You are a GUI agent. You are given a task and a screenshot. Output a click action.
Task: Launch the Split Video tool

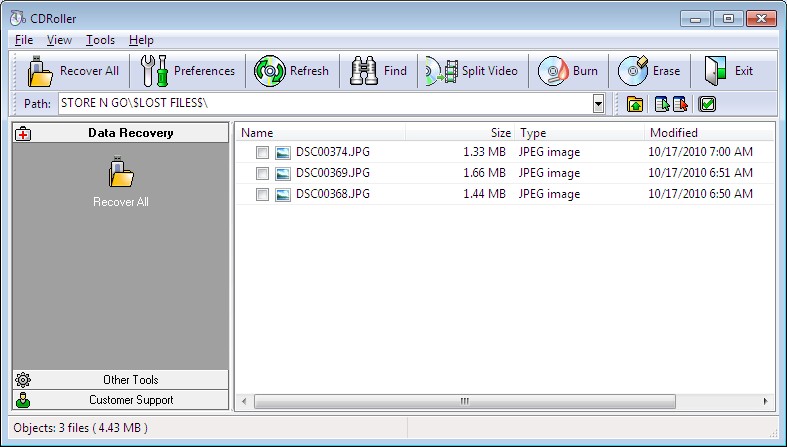pyautogui.click(x=473, y=71)
